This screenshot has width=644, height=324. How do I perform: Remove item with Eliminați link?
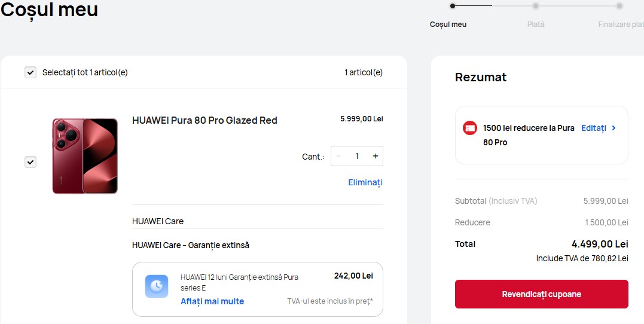point(365,182)
